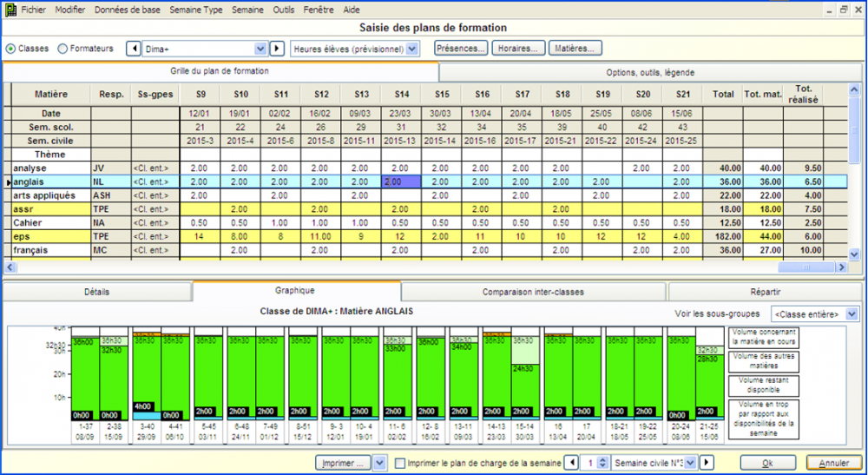
Task: Open the Dima+ class dropdown
Action: (x=260, y=49)
